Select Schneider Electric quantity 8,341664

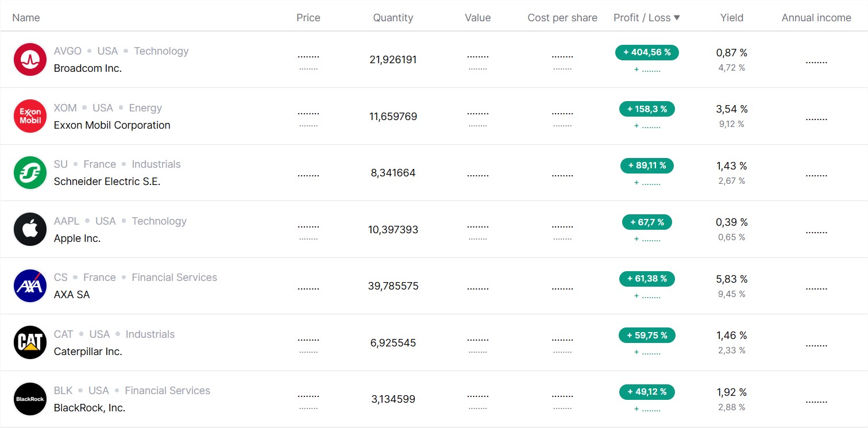coord(393,173)
